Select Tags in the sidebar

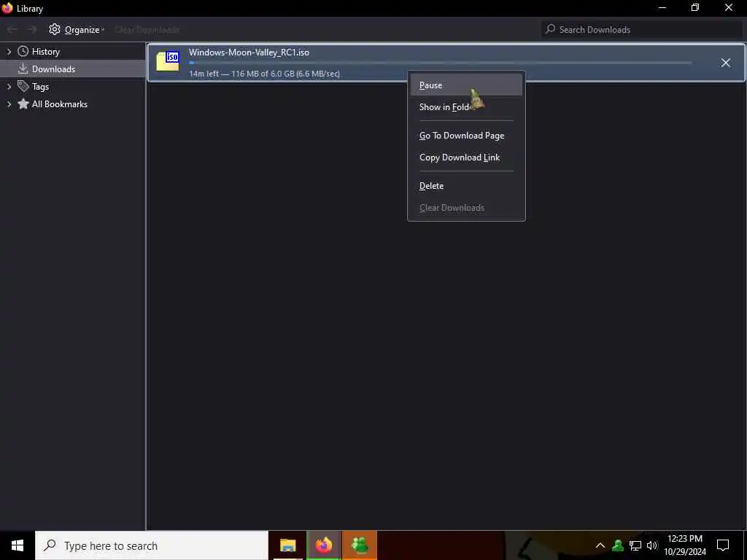click(x=41, y=87)
